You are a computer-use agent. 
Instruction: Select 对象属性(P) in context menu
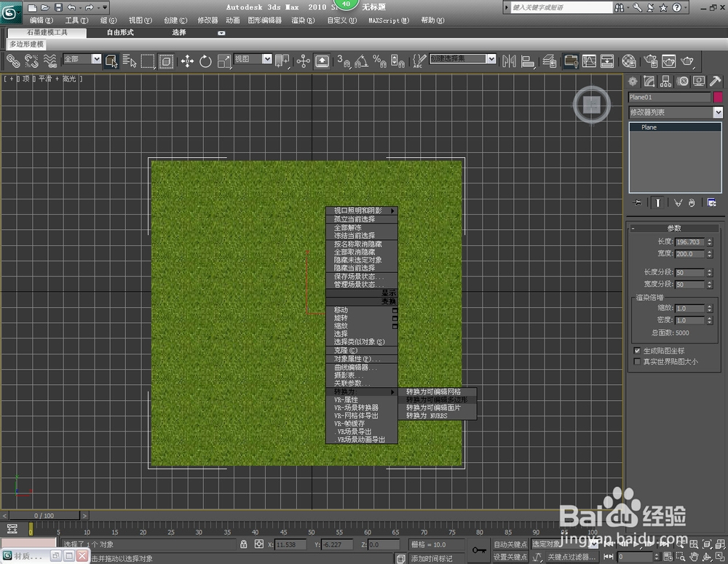click(x=362, y=359)
